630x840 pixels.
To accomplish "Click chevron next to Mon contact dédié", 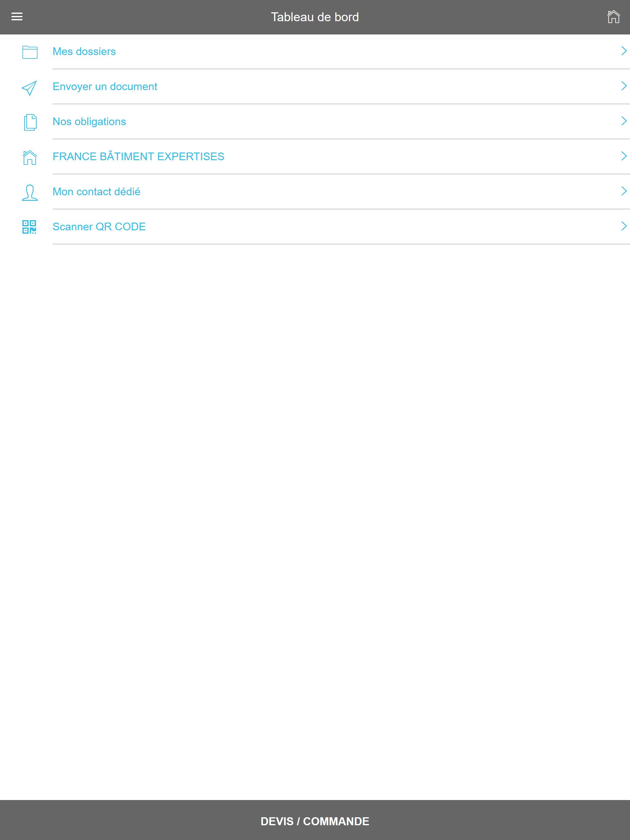I will (624, 191).
